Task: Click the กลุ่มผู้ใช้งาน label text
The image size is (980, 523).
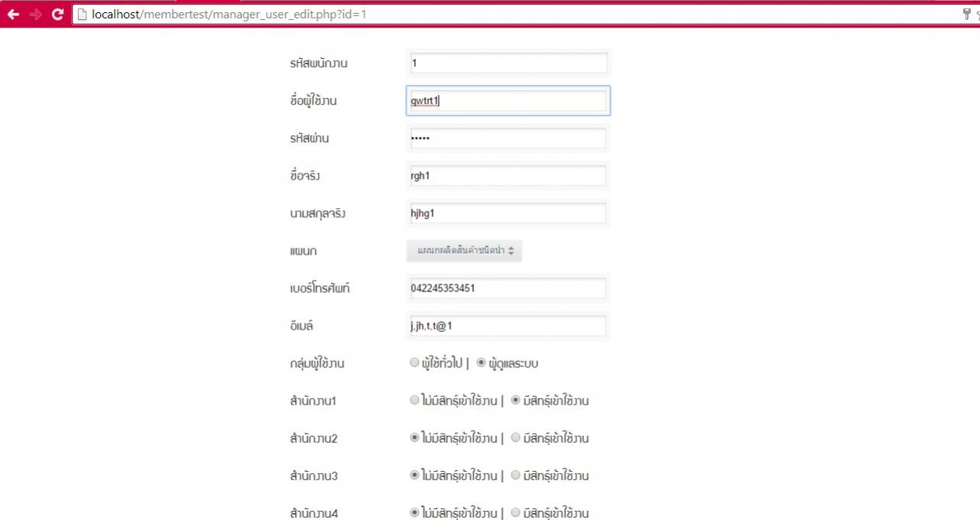Action: coord(317,363)
